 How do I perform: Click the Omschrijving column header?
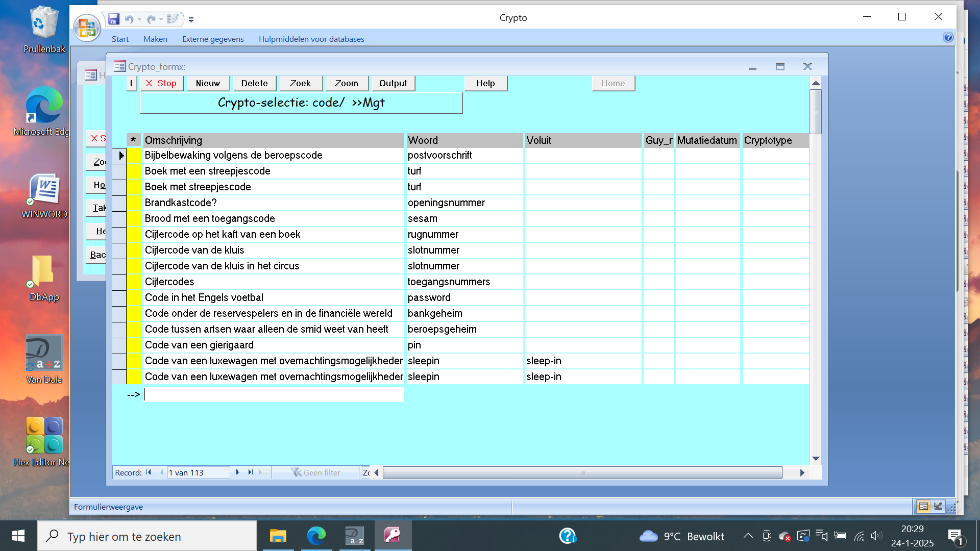[274, 140]
